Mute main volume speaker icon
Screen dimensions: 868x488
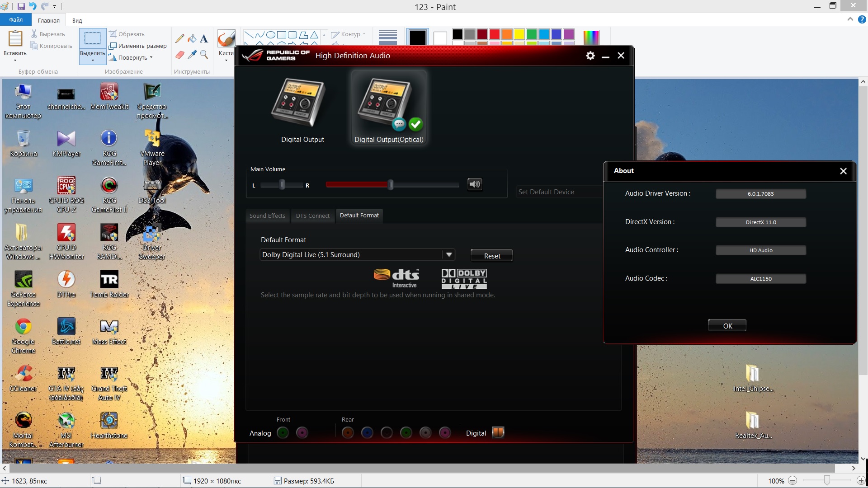pos(475,184)
